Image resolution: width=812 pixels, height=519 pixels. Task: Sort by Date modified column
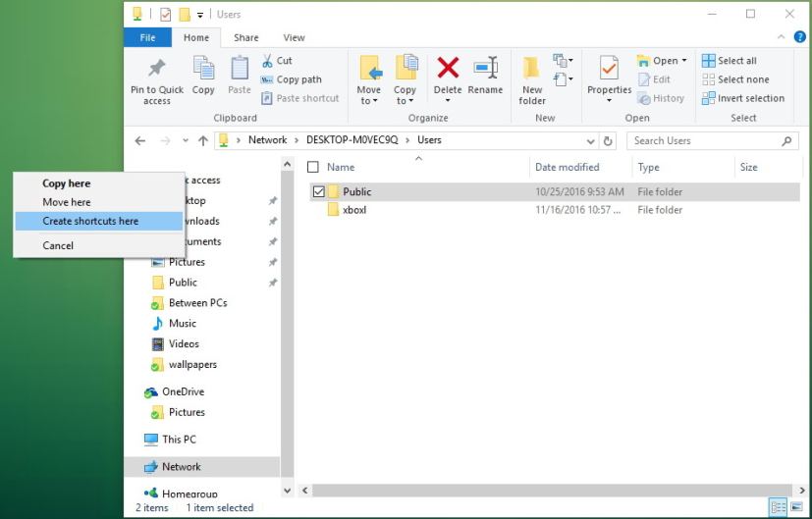[x=568, y=167]
